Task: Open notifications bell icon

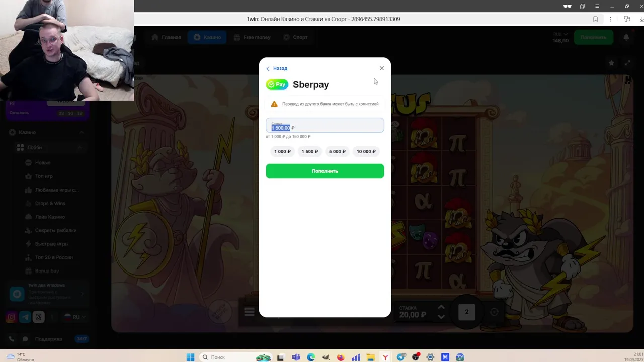Action: pos(626,37)
